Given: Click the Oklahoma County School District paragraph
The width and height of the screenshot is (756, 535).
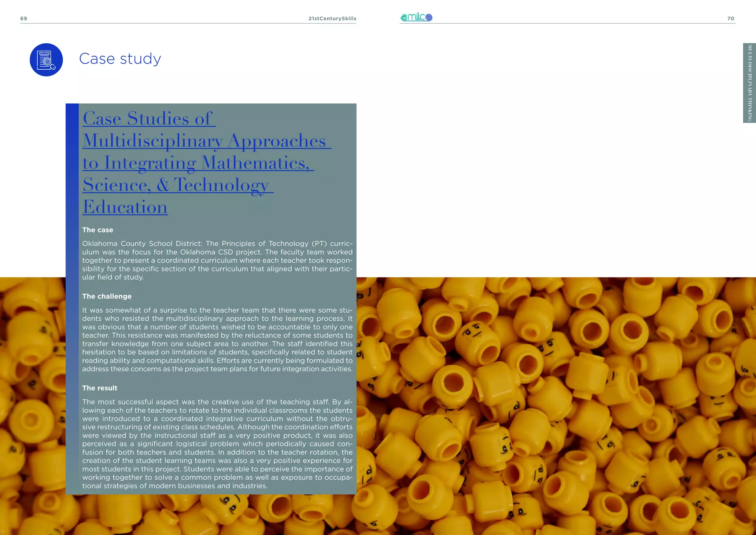Looking at the screenshot, I should click(217, 260).
